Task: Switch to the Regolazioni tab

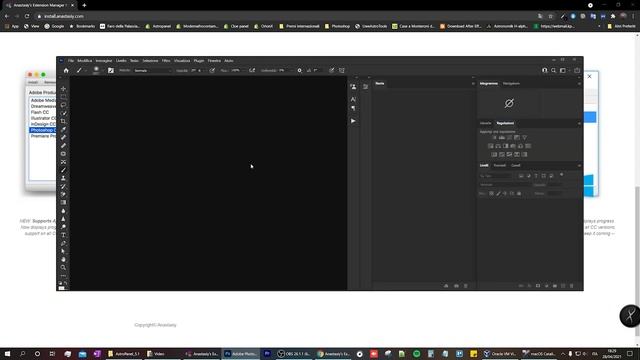Action: click(505, 123)
